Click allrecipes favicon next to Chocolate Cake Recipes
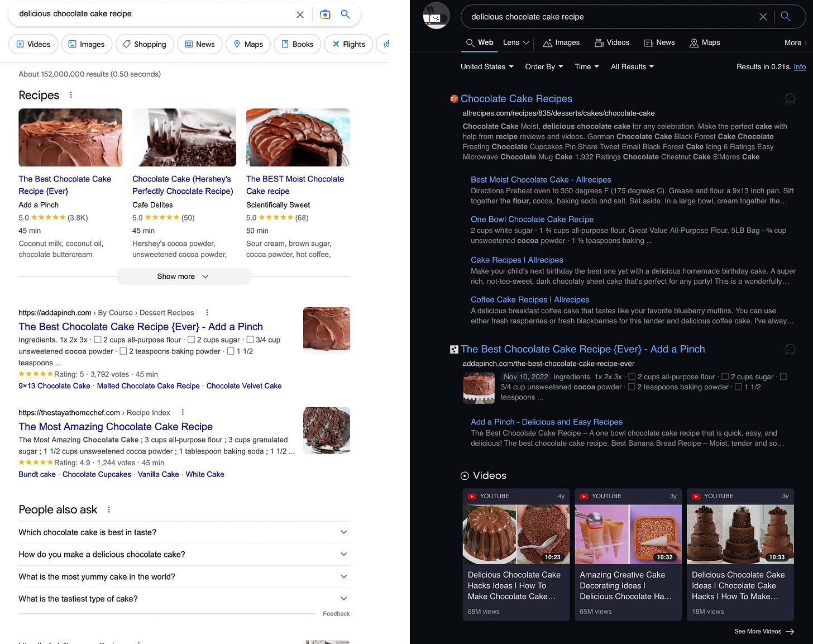Image resolution: width=813 pixels, height=644 pixels. click(x=454, y=99)
